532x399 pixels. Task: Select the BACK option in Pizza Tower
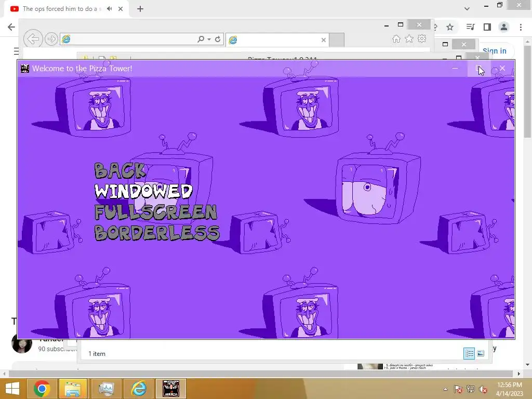121,170
